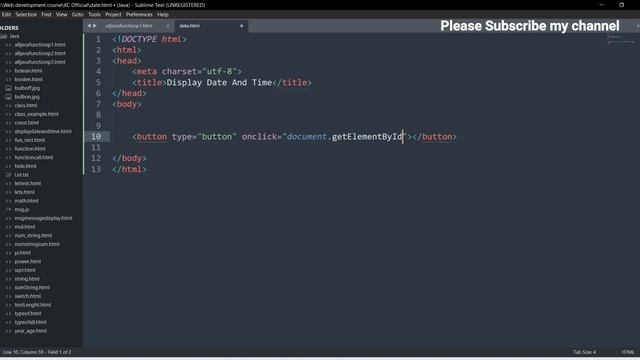Click the tab back navigation arrow
This screenshot has height=360, width=640.
89,26
